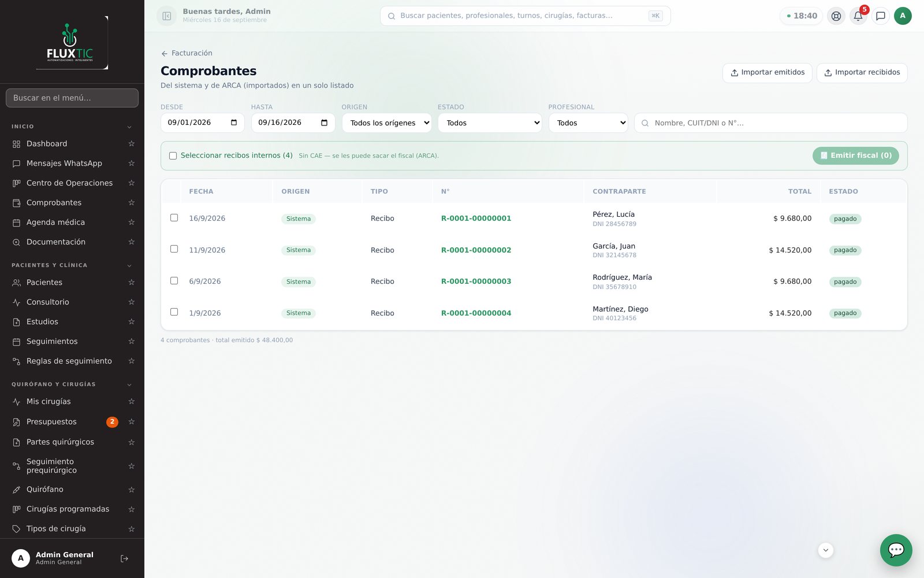Click the Importar emitidos button
Image resolution: width=924 pixels, height=578 pixels.
pos(767,73)
